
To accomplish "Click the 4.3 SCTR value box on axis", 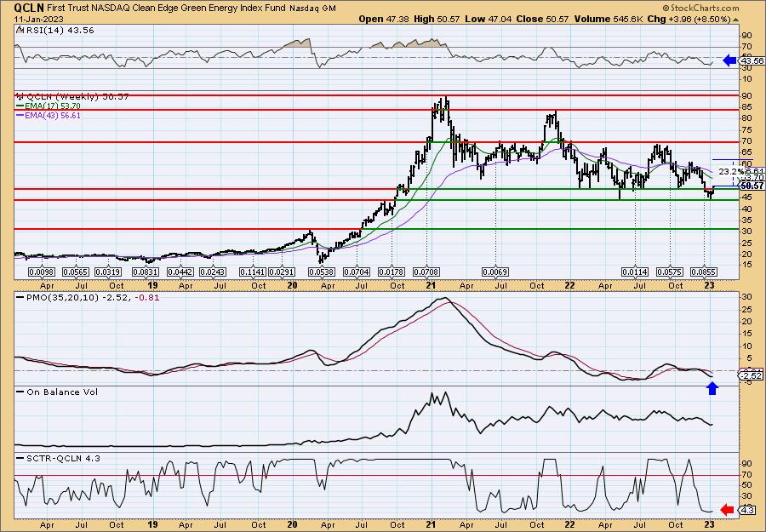I will [x=748, y=511].
